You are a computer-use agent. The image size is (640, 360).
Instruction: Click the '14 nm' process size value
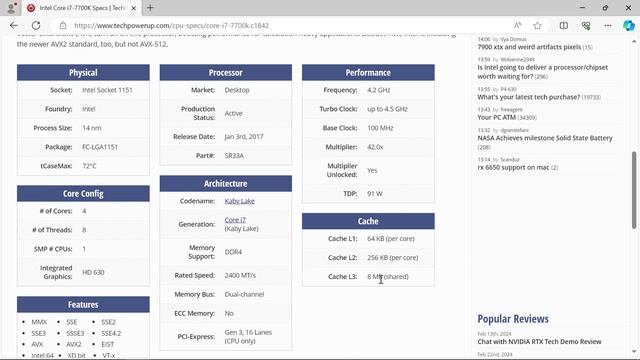click(x=92, y=128)
